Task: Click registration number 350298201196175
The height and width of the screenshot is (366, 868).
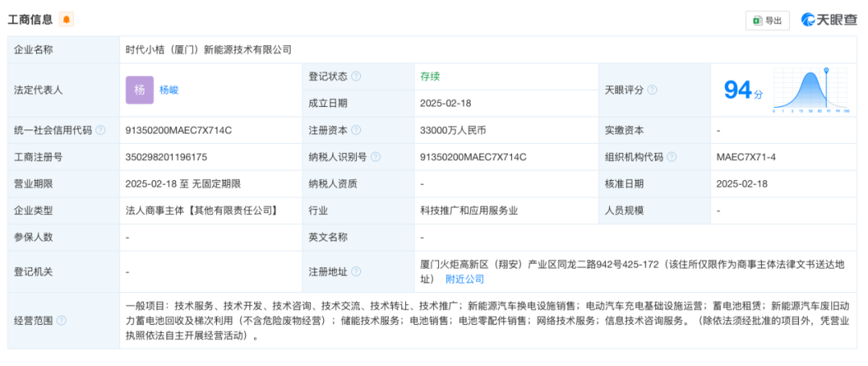Action: click(x=166, y=157)
